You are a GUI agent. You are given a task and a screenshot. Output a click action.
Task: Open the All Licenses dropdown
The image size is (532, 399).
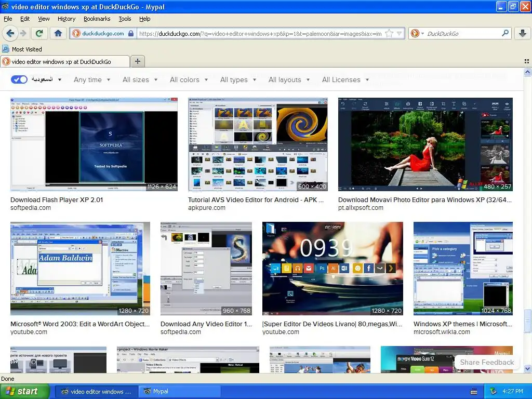pos(345,79)
